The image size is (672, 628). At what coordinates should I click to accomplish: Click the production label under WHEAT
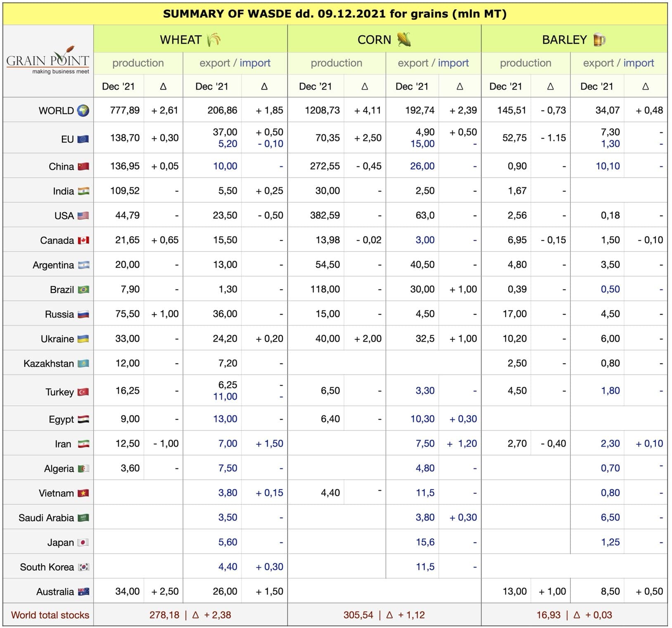tap(138, 63)
